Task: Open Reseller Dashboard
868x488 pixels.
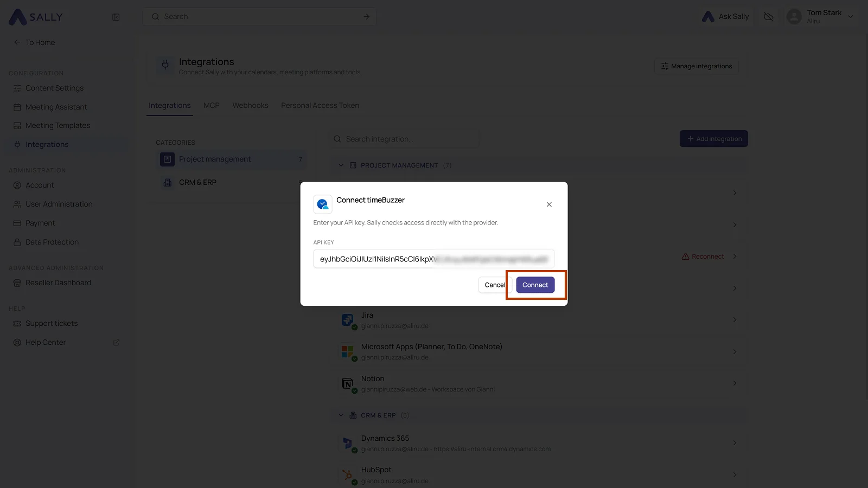Action: coord(58,282)
